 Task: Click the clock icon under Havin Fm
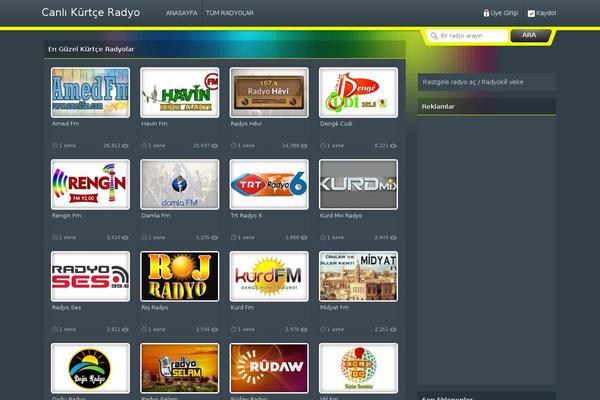pos(144,146)
